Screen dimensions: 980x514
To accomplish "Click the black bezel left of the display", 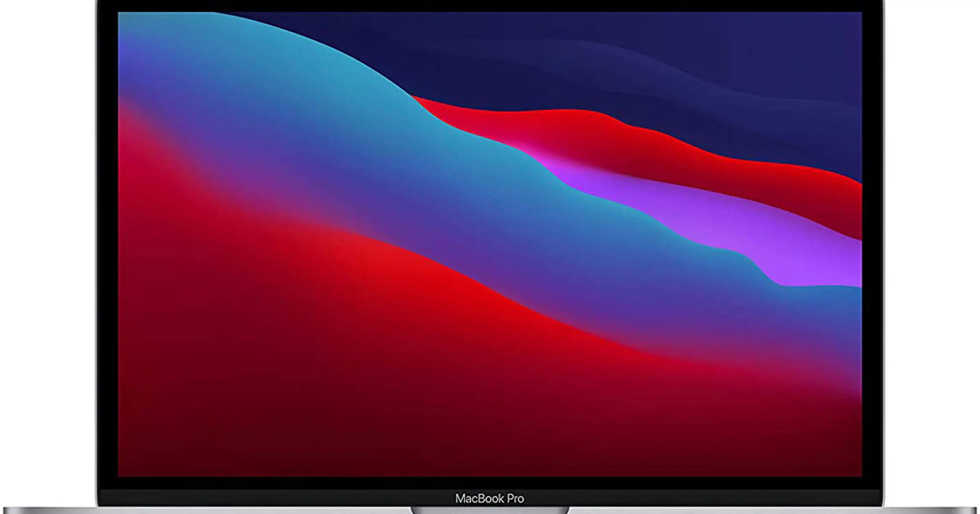I will tap(108, 245).
